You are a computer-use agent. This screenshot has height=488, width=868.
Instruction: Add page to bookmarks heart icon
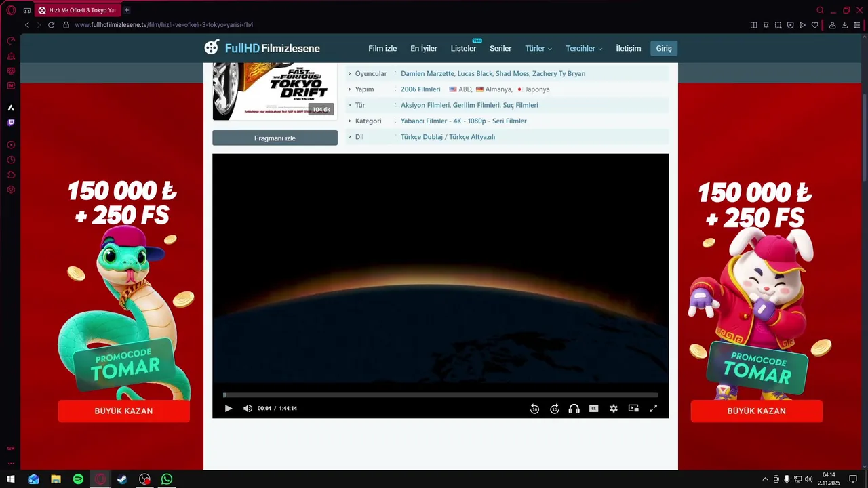coord(814,25)
